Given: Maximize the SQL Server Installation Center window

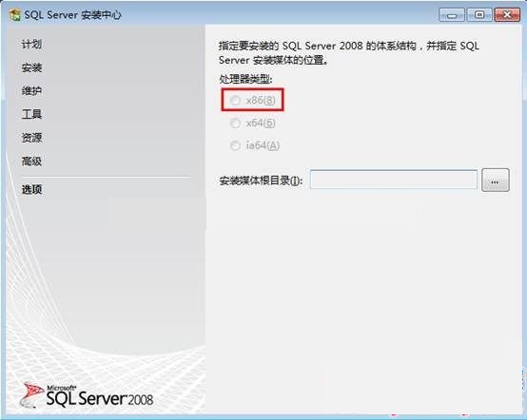Looking at the screenshot, I should pyautogui.click(x=479, y=15).
